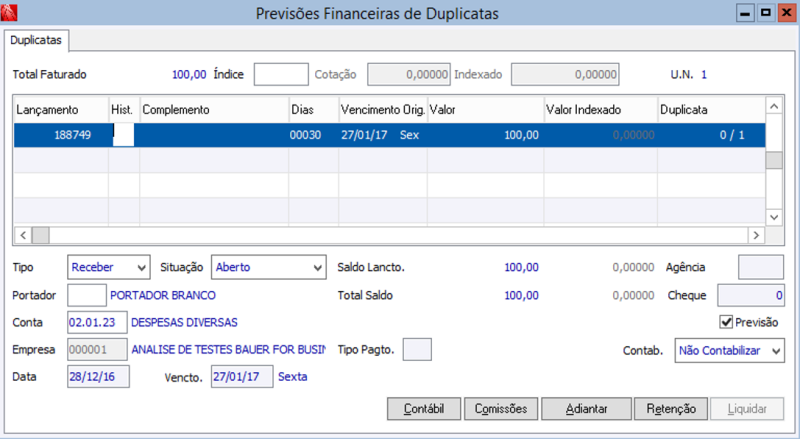
Task: Click into the Índice input field
Action: pyautogui.click(x=281, y=75)
